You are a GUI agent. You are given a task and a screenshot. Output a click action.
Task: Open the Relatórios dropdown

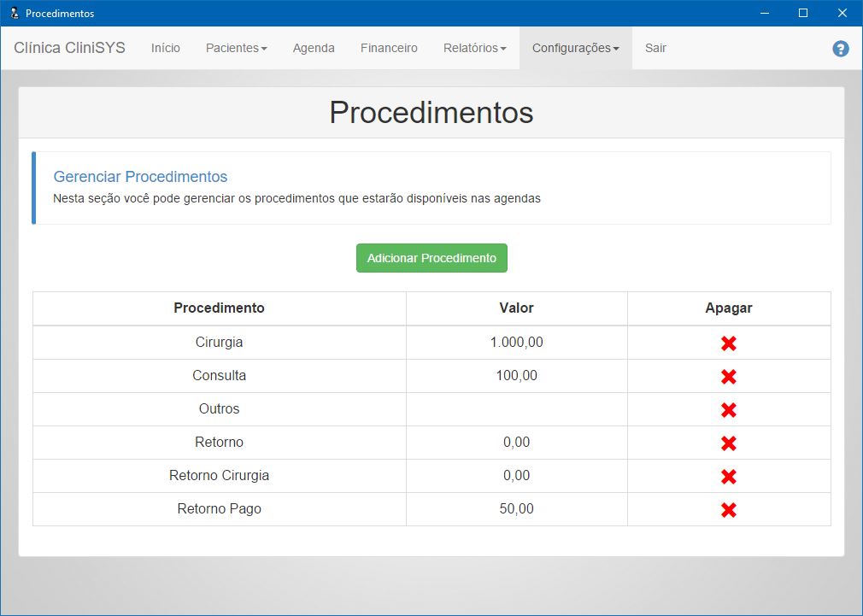coord(474,49)
